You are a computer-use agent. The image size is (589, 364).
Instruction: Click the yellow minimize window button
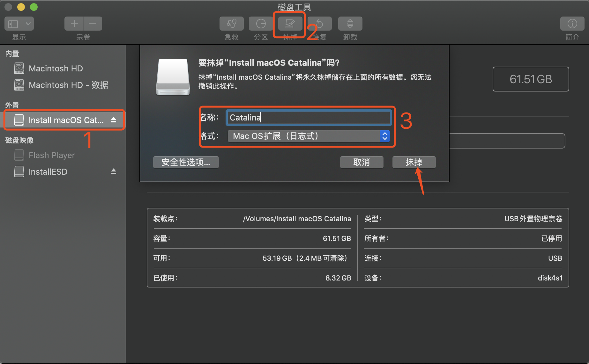(x=21, y=7)
